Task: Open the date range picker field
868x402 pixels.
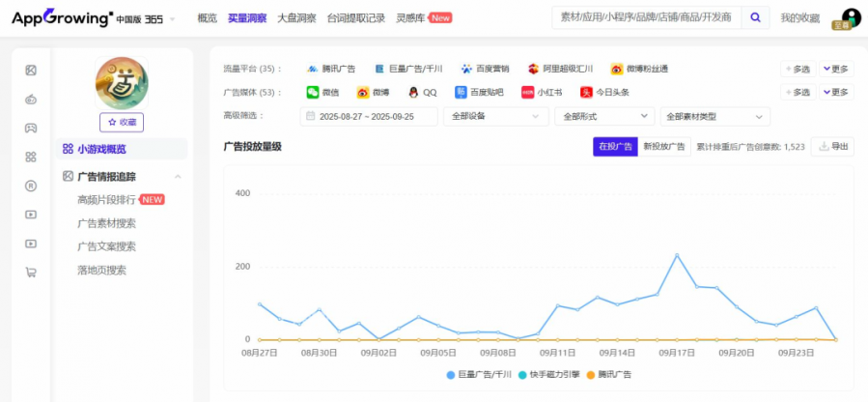Action: click(371, 116)
